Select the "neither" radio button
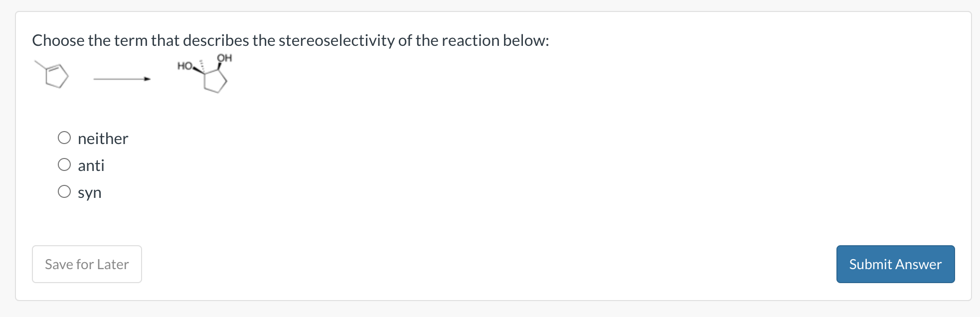 click(x=65, y=138)
